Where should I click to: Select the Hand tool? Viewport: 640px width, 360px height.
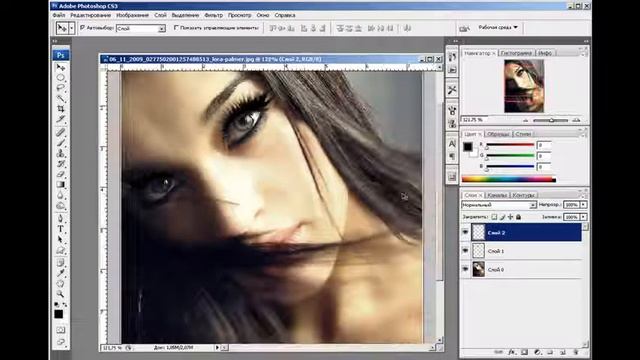point(60,283)
